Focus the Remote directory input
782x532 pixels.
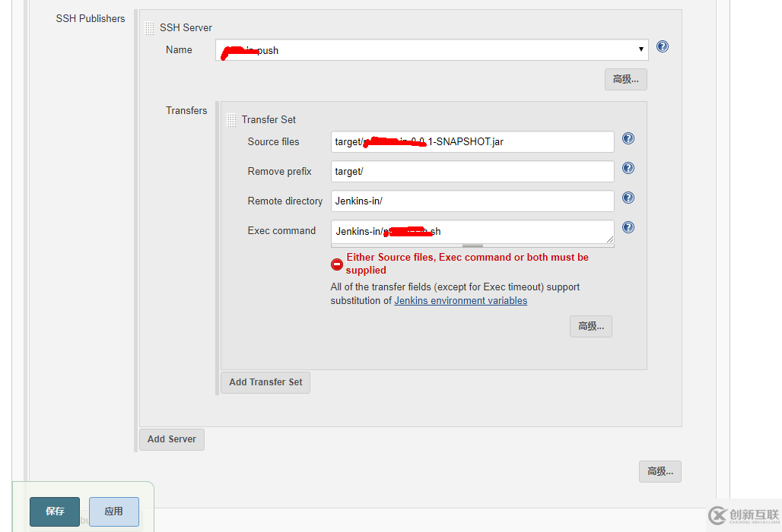tap(472, 201)
